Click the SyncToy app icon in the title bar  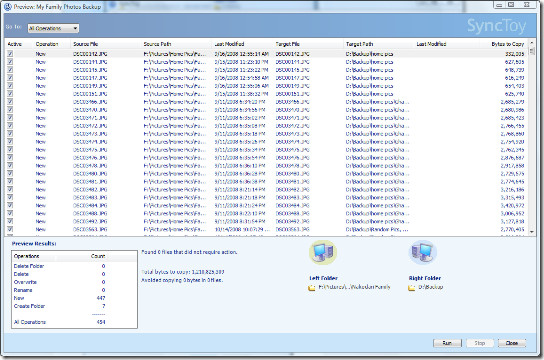coord(7,7)
